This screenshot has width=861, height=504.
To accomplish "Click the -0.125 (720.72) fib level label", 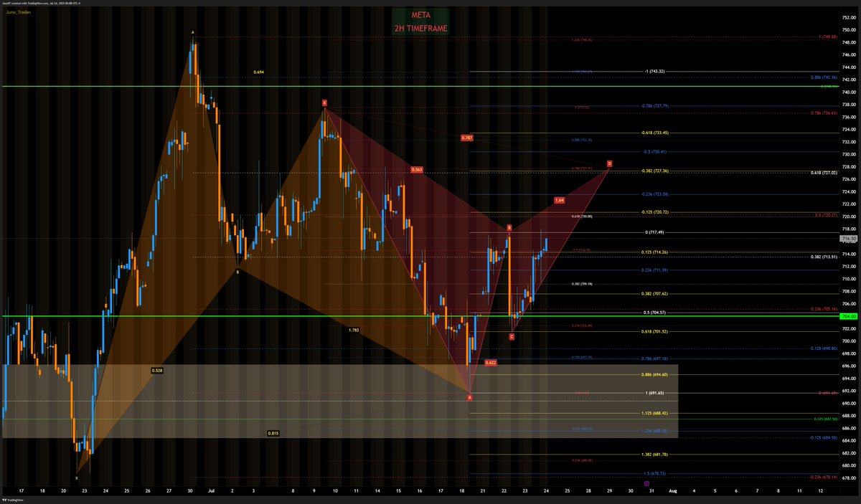I will click(x=656, y=212).
